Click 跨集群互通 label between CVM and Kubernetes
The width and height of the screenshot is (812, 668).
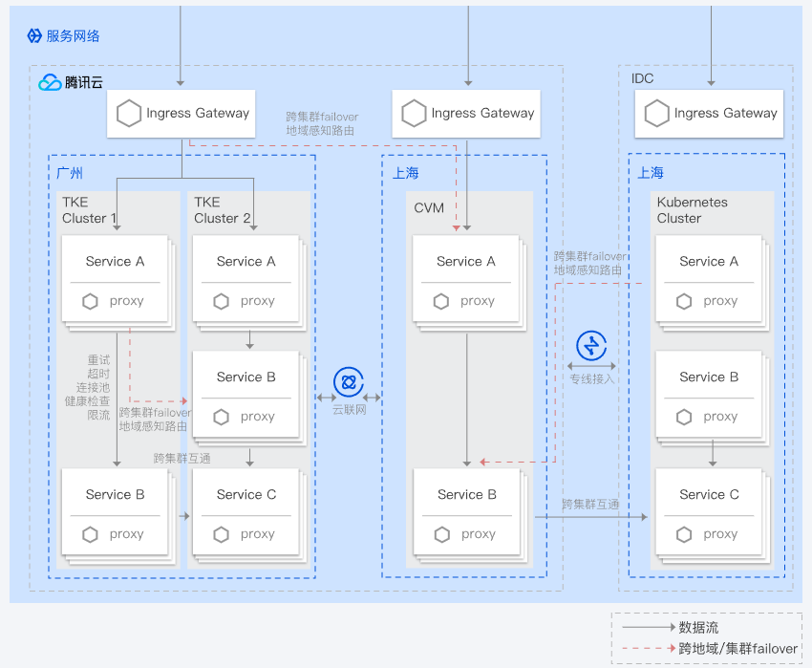(x=590, y=504)
